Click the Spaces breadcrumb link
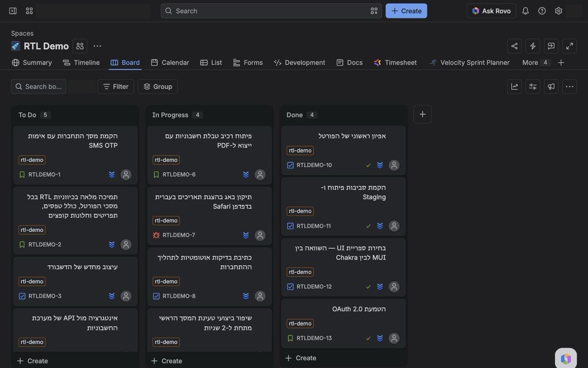 pyautogui.click(x=22, y=33)
